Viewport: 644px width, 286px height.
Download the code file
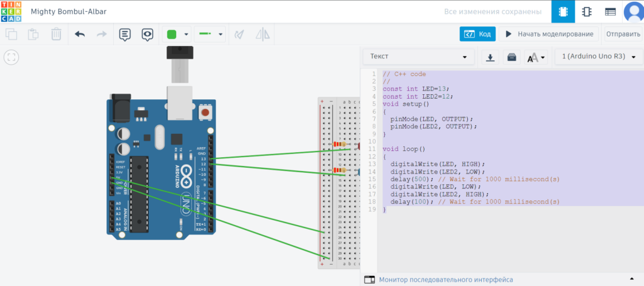490,57
